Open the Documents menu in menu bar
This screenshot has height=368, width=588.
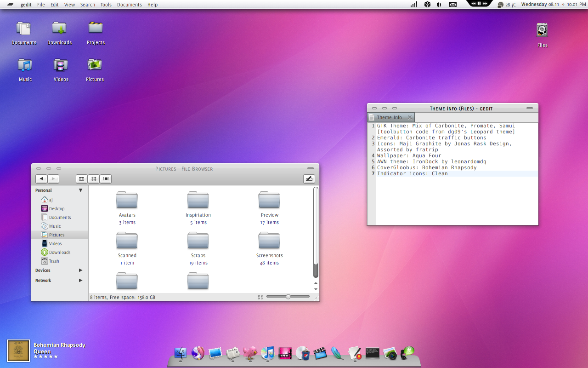[x=130, y=5]
